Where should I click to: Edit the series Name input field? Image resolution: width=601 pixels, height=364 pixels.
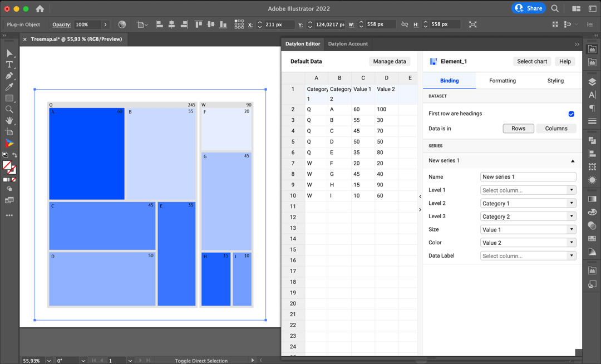tap(528, 176)
